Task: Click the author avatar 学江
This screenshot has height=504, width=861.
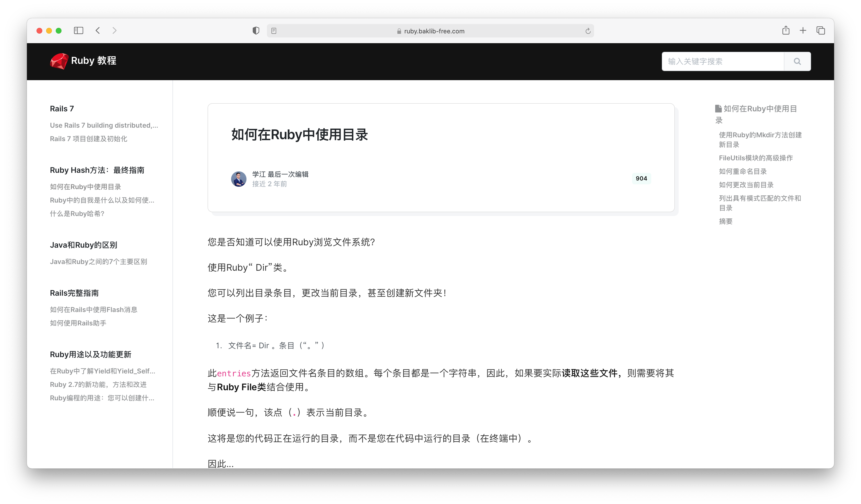Action: (x=239, y=179)
